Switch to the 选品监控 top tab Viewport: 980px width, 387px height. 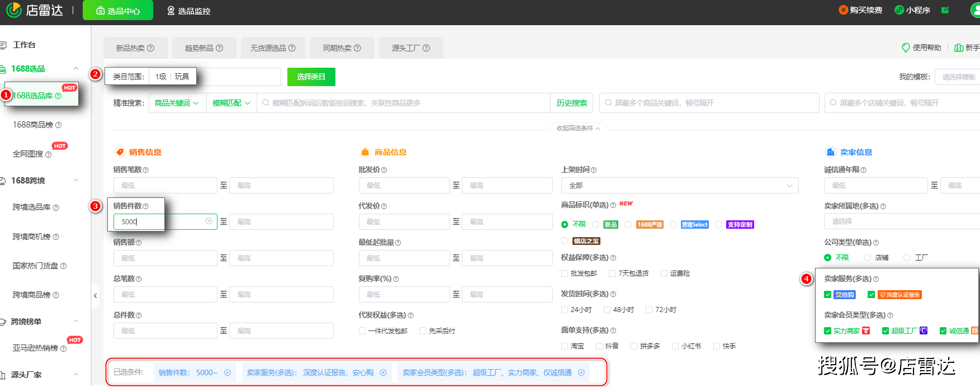point(188,11)
